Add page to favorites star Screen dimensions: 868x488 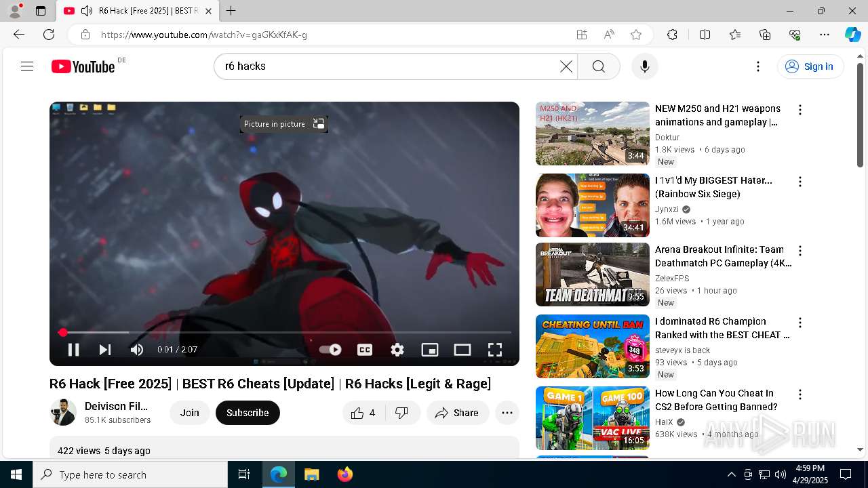636,35
